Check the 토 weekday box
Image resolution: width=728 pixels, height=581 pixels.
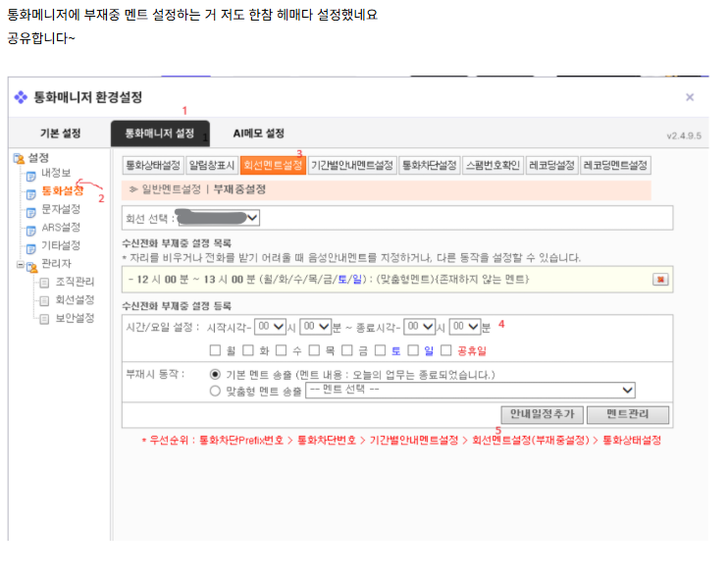(x=381, y=350)
